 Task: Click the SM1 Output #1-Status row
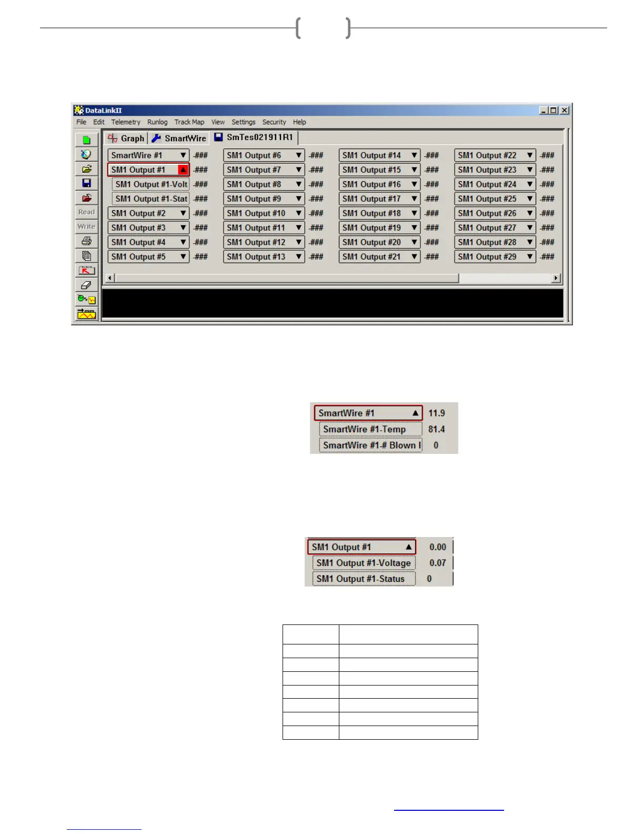coord(364,579)
